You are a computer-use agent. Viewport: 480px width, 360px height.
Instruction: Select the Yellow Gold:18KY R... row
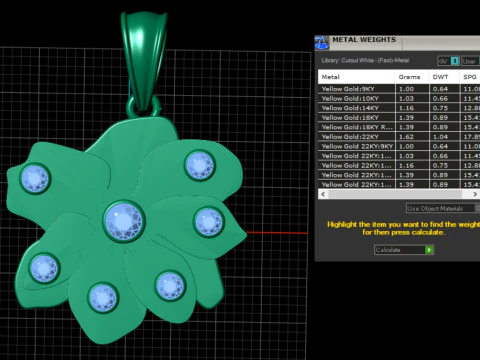[x=399, y=127]
